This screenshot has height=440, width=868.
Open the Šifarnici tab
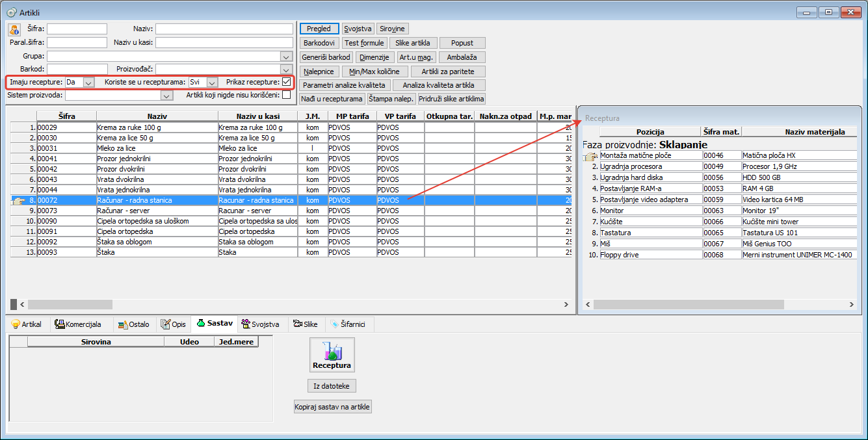[x=350, y=324]
